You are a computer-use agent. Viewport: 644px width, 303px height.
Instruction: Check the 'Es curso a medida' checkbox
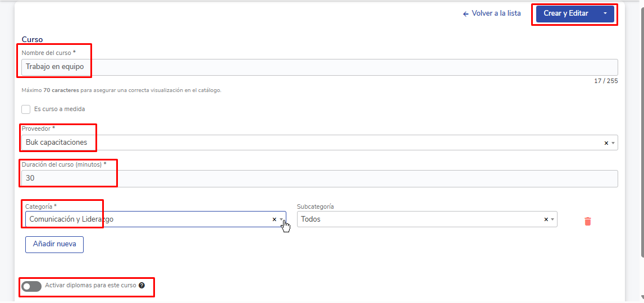[26, 109]
